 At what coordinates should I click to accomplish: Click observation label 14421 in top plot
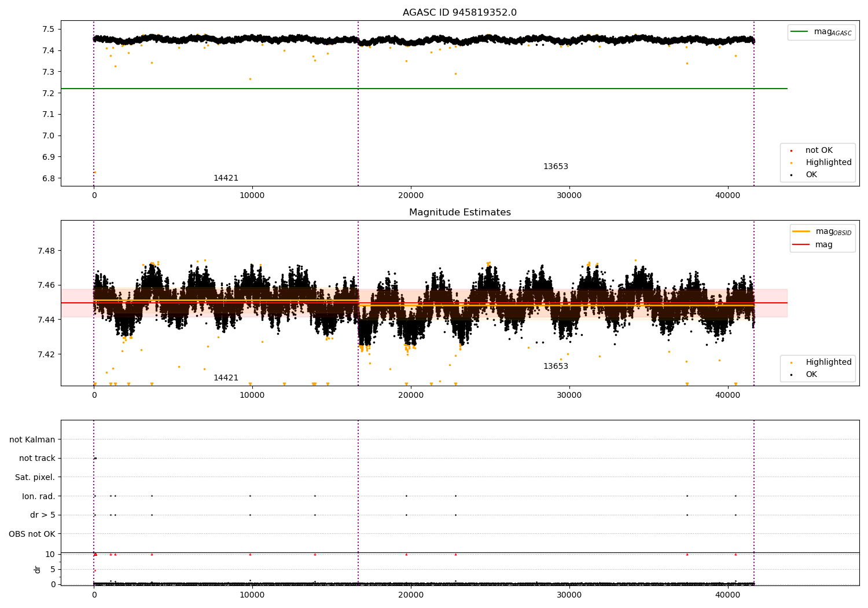226,178
